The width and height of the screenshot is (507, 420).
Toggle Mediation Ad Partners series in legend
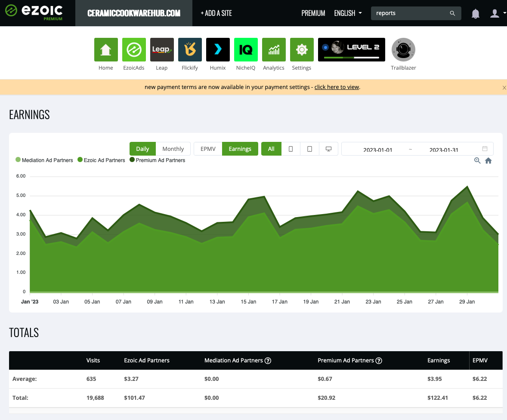[44, 160]
